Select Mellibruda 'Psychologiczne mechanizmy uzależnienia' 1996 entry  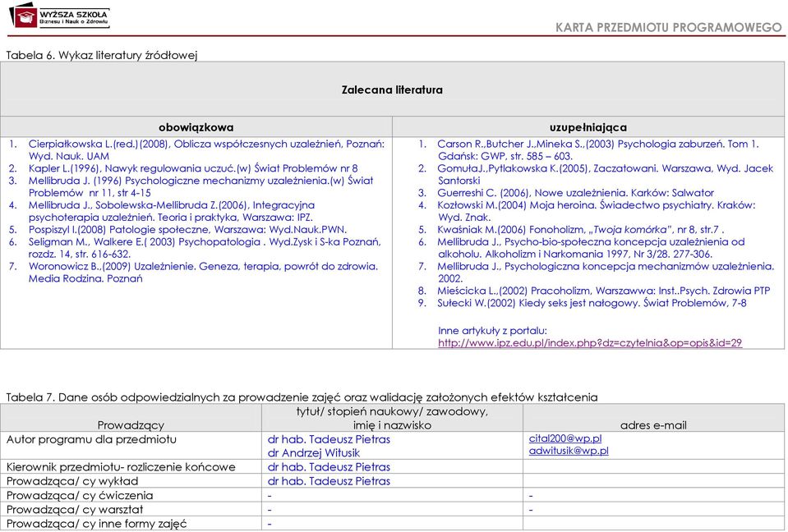coord(201,186)
